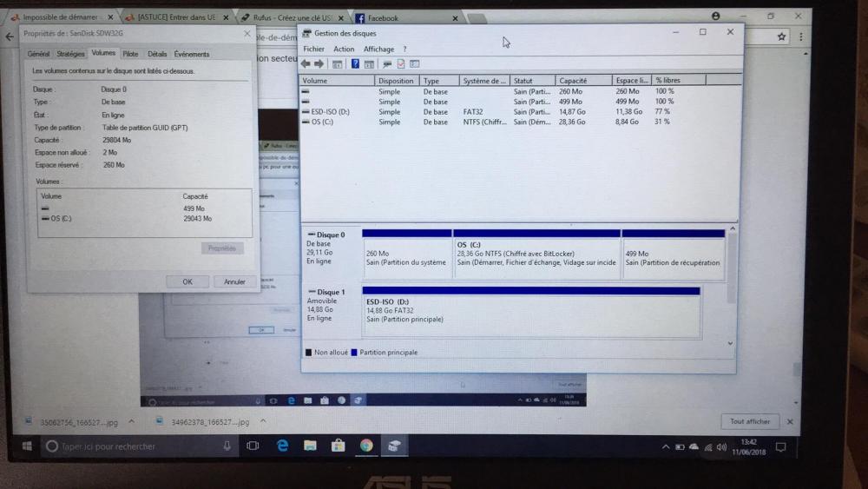Open options for 35082756_166527 download

click(131, 421)
